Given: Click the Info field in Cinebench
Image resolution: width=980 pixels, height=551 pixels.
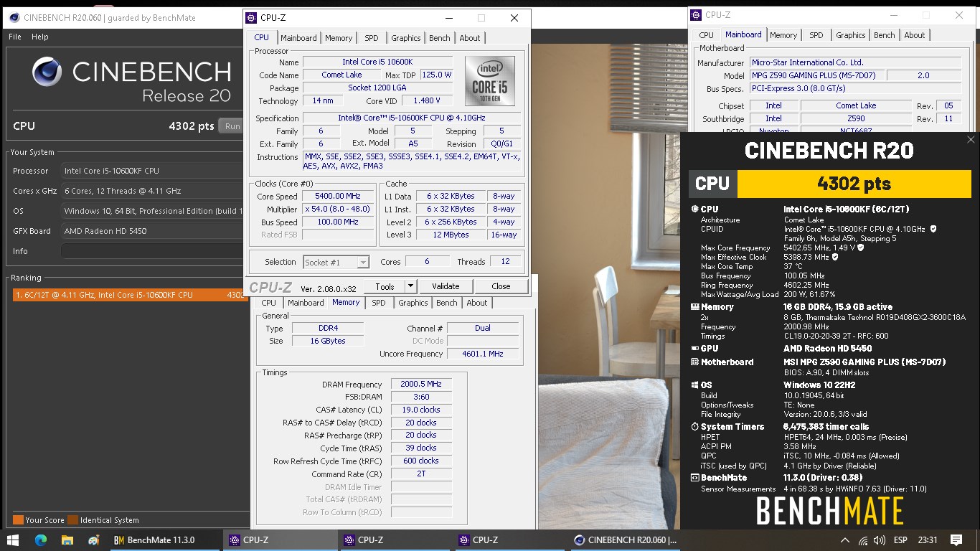Looking at the screenshot, I should tap(152, 251).
